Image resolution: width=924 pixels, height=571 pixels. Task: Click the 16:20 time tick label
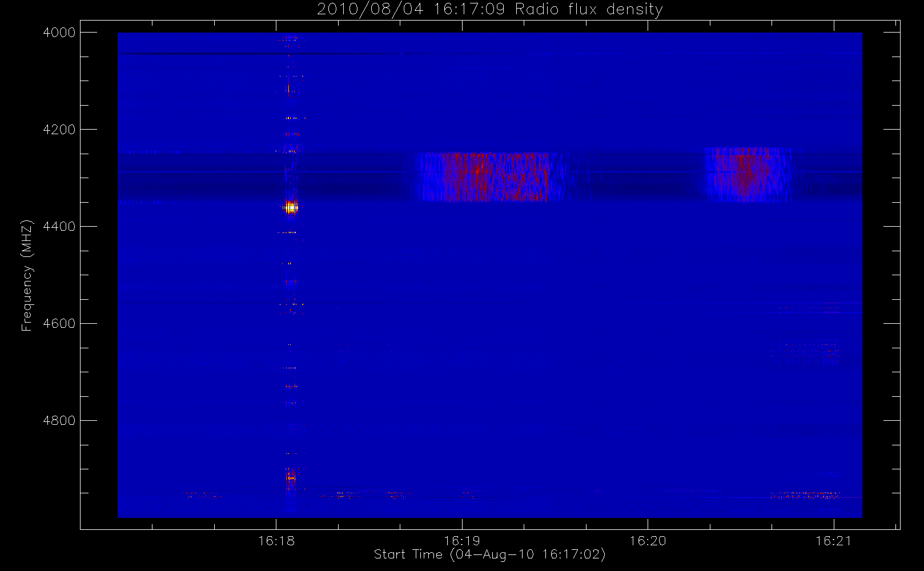tap(648, 541)
